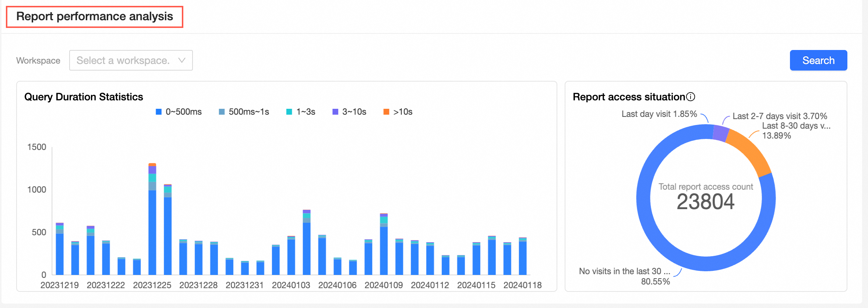
Task: Click the Query Duration Statistics heading
Action: click(84, 97)
